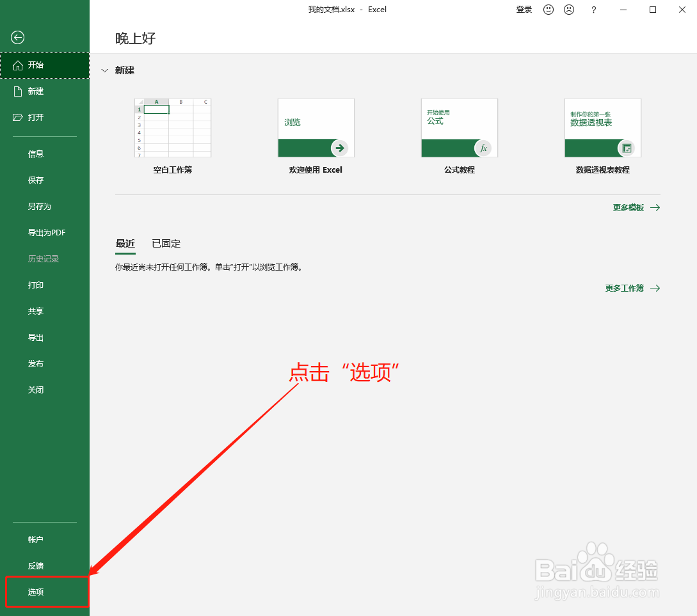Screen dimensions: 697x616
Task: Open the 数据透视表教程 template thumbnail
Action: point(603,128)
